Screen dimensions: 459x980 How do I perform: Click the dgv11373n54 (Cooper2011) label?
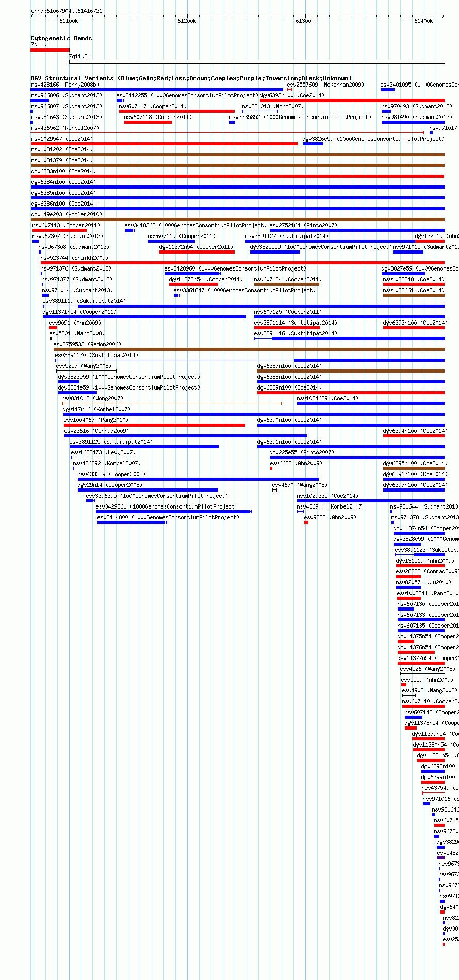click(206, 279)
